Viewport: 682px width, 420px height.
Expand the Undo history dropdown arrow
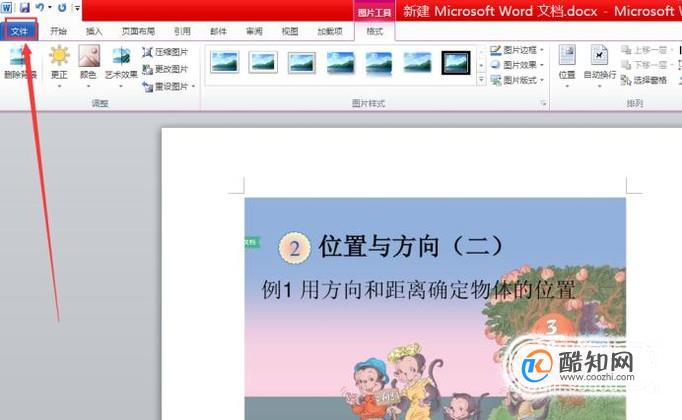[x=50, y=8]
